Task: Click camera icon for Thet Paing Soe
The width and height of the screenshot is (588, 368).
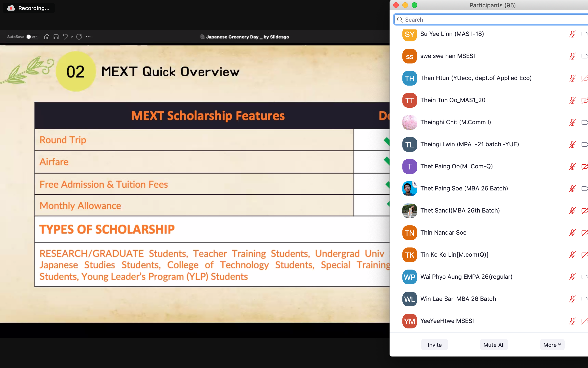Action: click(x=584, y=189)
